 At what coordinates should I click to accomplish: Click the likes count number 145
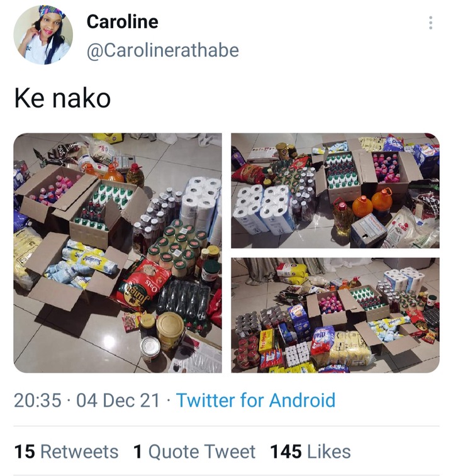point(286,451)
